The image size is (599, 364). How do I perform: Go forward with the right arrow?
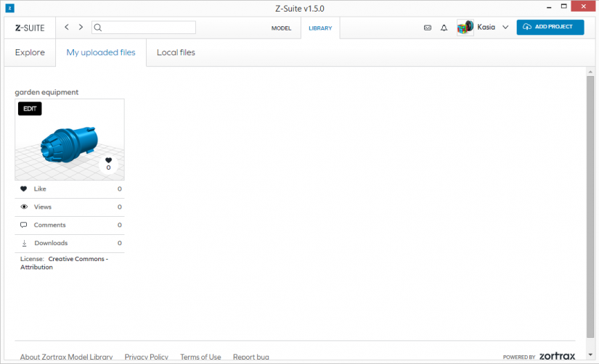click(81, 27)
